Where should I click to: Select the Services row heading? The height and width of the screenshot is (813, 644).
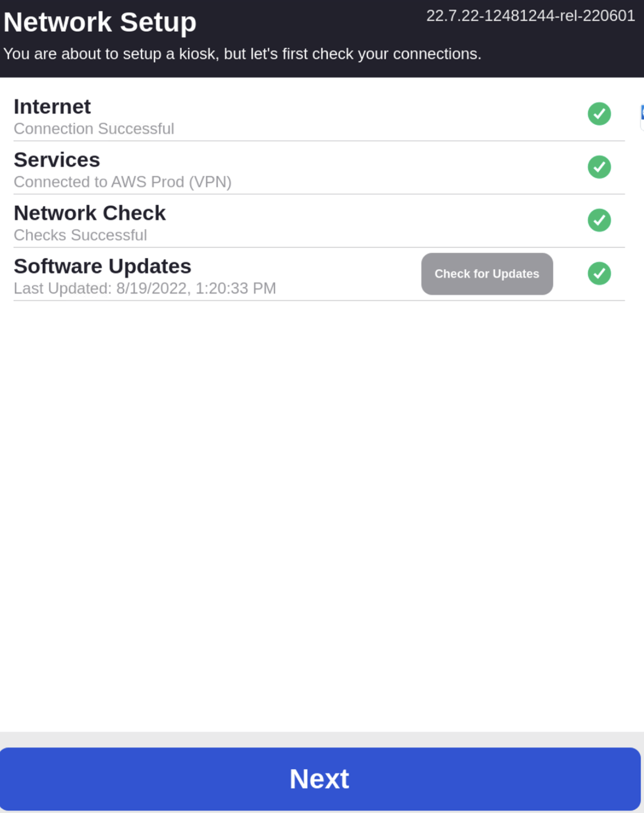tap(57, 160)
